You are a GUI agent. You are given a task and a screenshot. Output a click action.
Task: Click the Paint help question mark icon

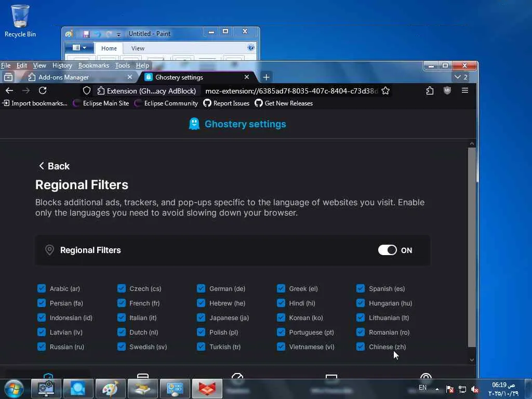pyautogui.click(x=251, y=47)
